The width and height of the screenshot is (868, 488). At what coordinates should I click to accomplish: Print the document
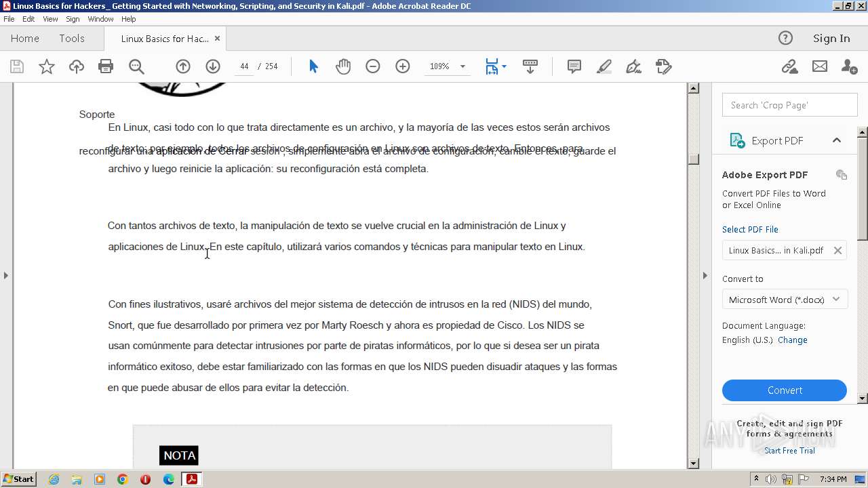[x=106, y=66]
